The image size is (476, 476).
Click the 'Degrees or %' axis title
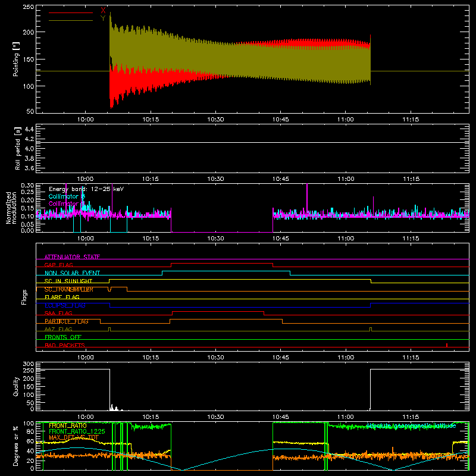click(16, 446)
